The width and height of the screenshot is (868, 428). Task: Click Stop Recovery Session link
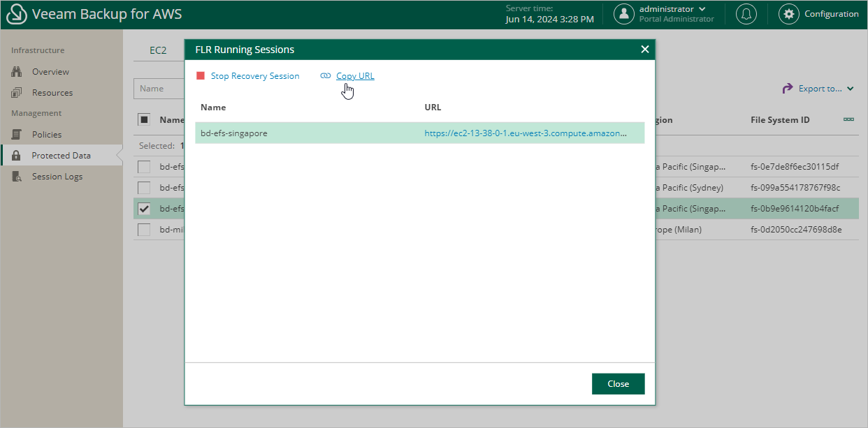coord(255,76)
